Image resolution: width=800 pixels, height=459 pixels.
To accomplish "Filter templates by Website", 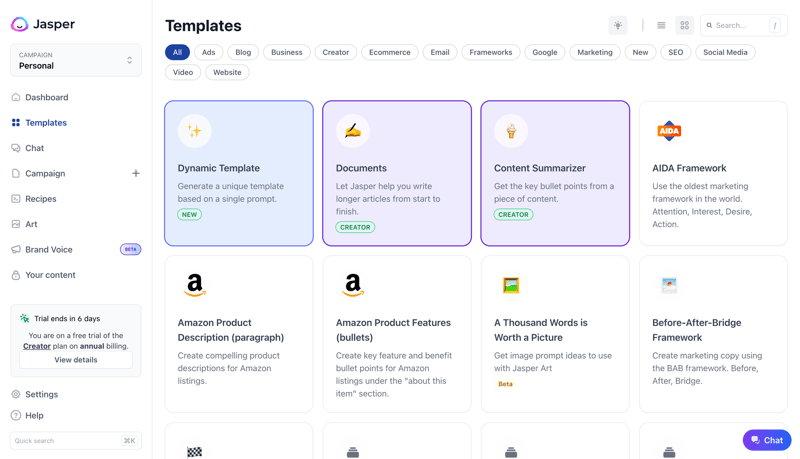I will (x=227, y=72).
